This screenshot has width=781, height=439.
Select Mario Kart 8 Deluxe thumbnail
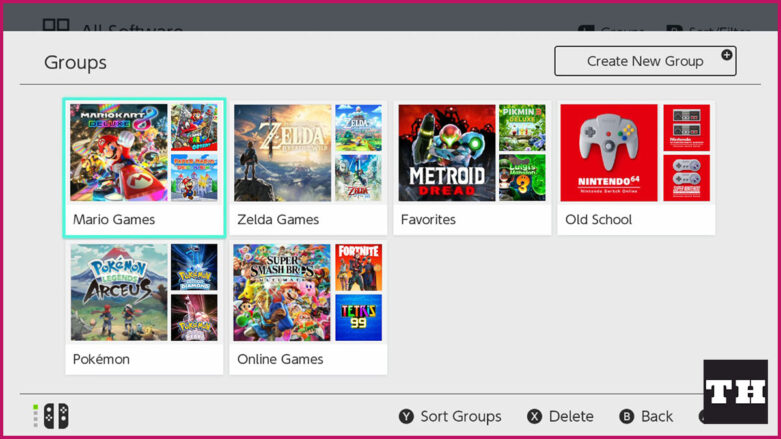(119, 152)
